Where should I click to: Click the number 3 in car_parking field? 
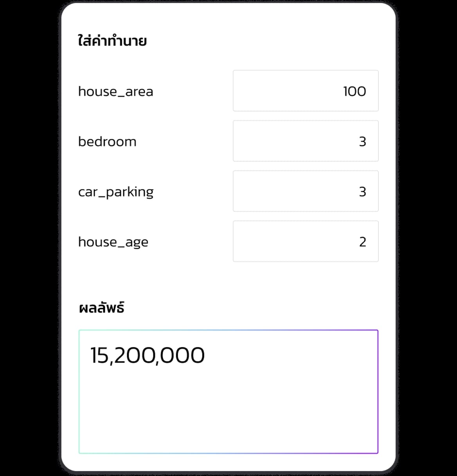click(x=362, y=191)
